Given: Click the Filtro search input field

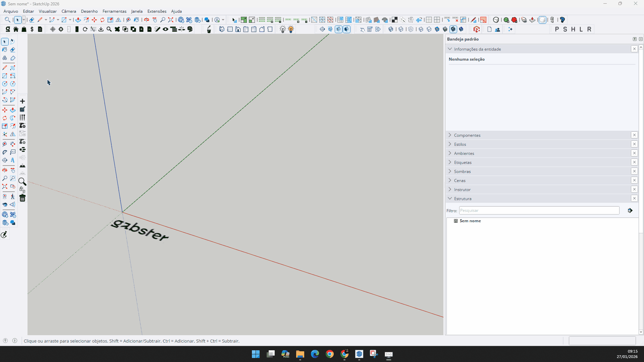Looking at the screenshot, I should [x=539, y=211].
